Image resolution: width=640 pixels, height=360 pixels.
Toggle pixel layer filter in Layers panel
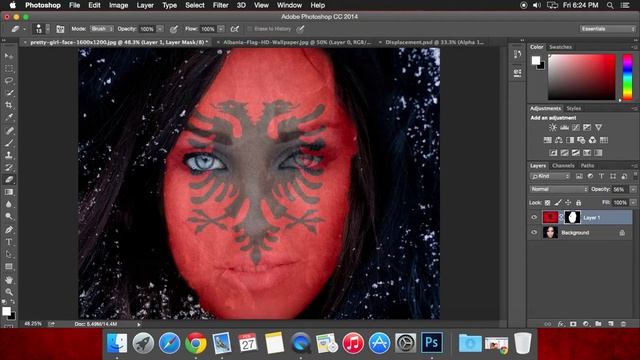point(579,176)
